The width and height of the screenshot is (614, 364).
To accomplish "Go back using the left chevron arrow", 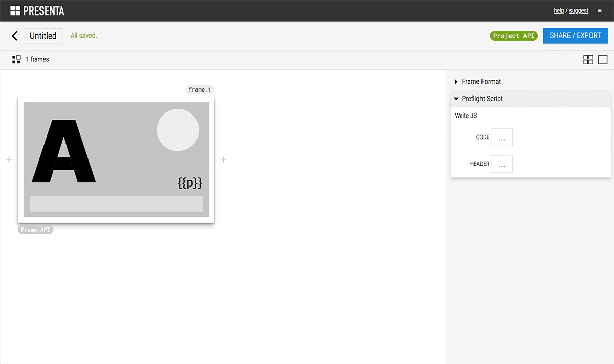I will coord(14,36).
